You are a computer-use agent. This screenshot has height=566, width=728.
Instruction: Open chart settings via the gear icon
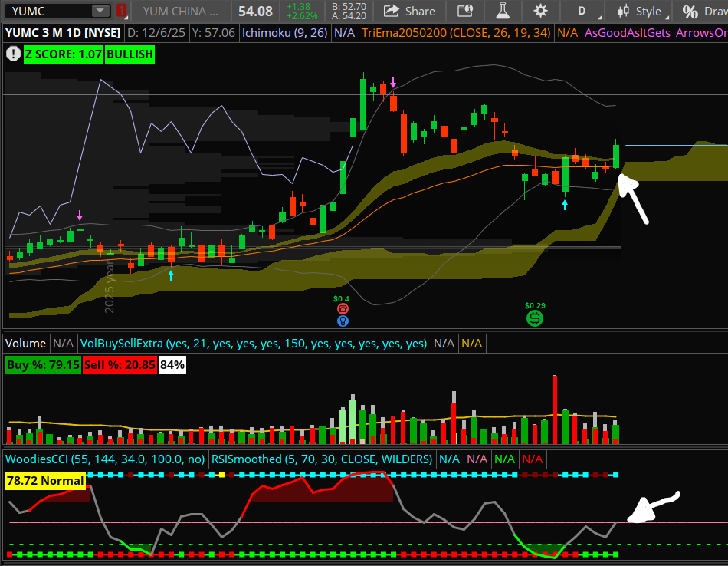point(539,12)
